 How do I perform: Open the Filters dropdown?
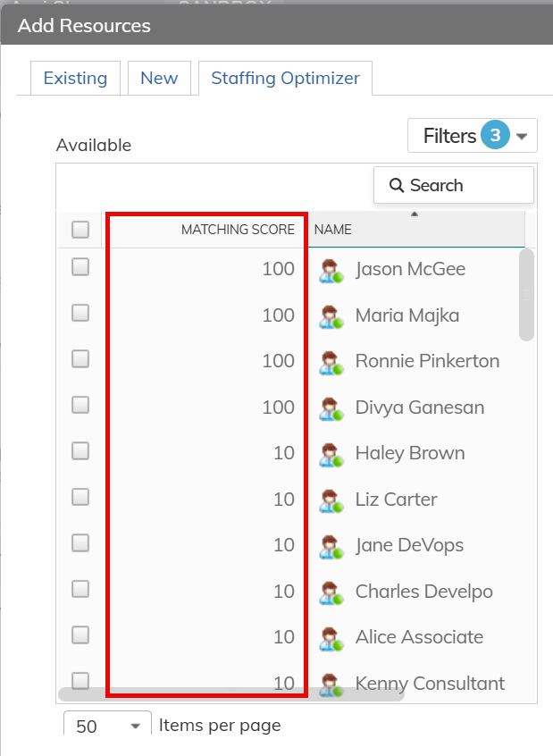(x=472, y=136)
